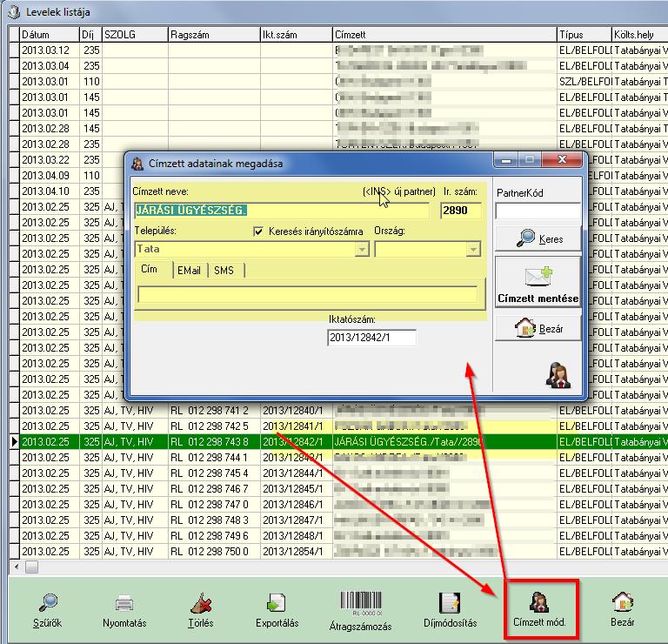Click the Bezár button in the dialog
668x644 pixels.
pos(538,328)
